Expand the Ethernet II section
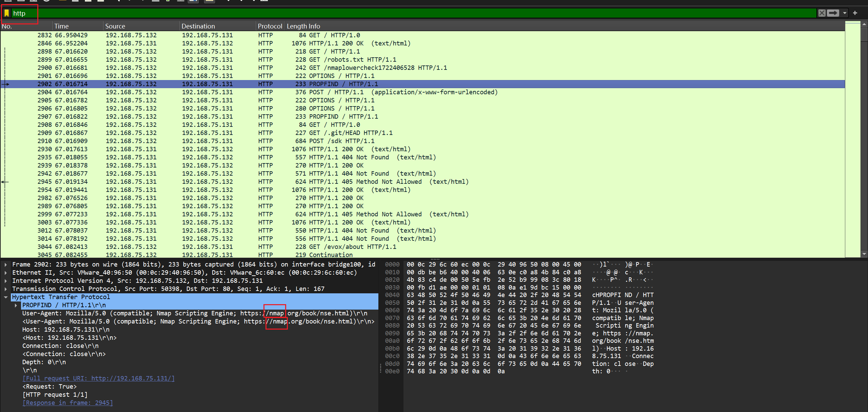This screenshot has width=868, height=412. click(6, 273)
